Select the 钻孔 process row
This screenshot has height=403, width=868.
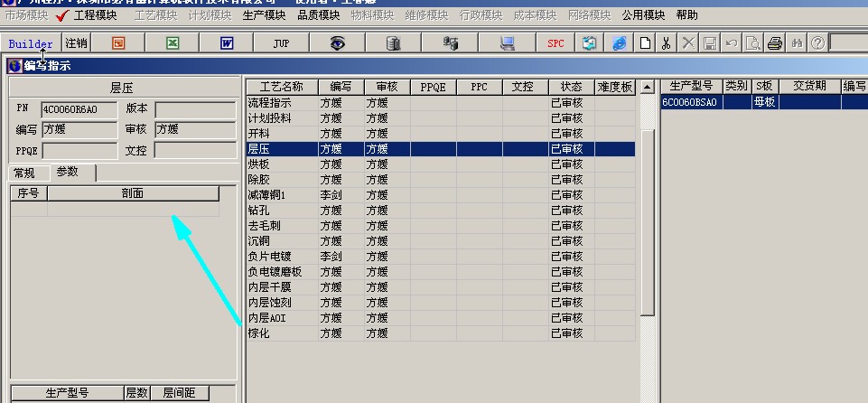click(441, 211)
